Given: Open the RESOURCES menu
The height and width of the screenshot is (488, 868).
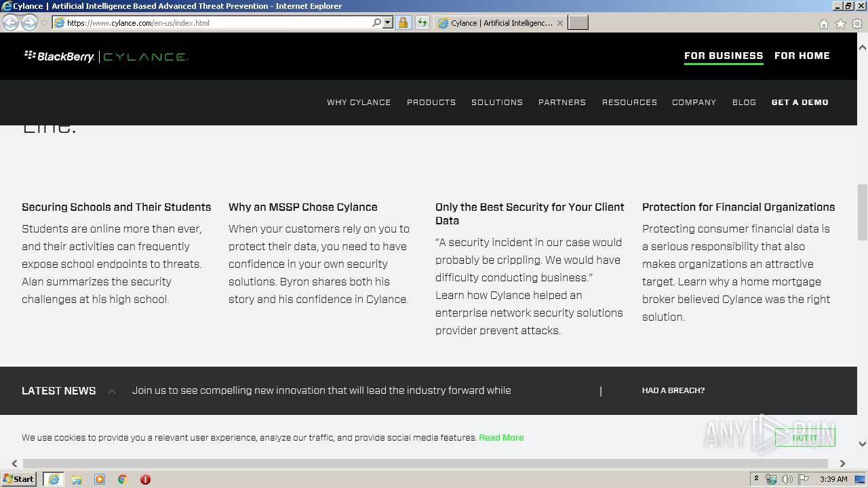Looking at the screenshot, I should tap(629, 102).
